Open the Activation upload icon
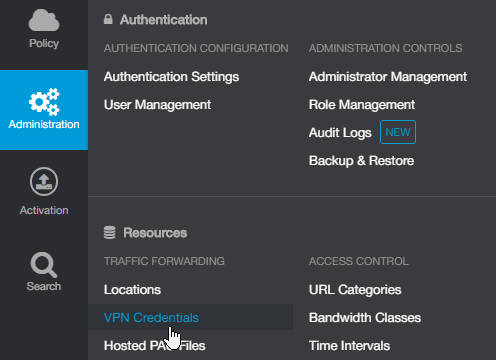The width and height of the screenshot is (496, 360). tap(44, 182)
